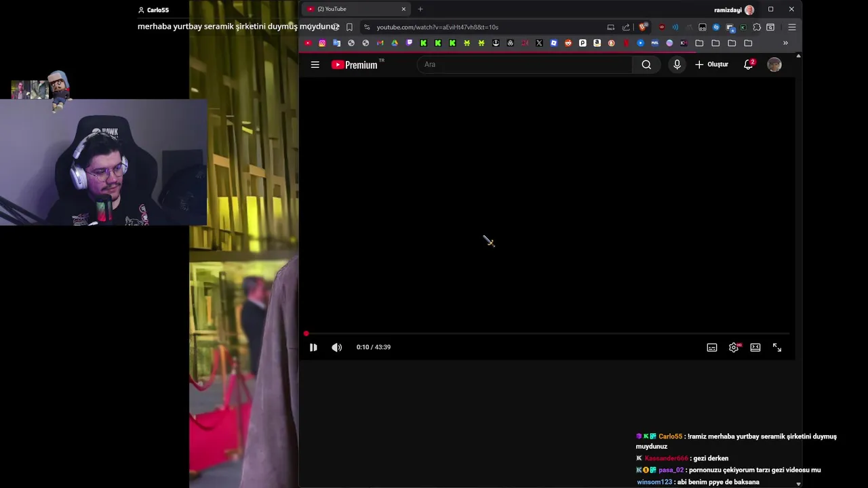Click the red video progress bar
This screenshot has height=488, width=868.
click(x=547, y=333)
